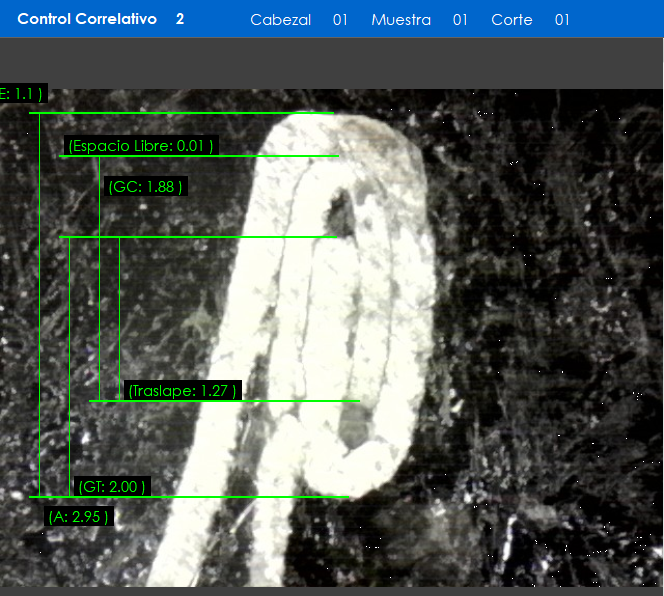Screen dimensions: 664x596
Task: Click the GC: 1.88 measurement label
Action: (x=145, y=187)
